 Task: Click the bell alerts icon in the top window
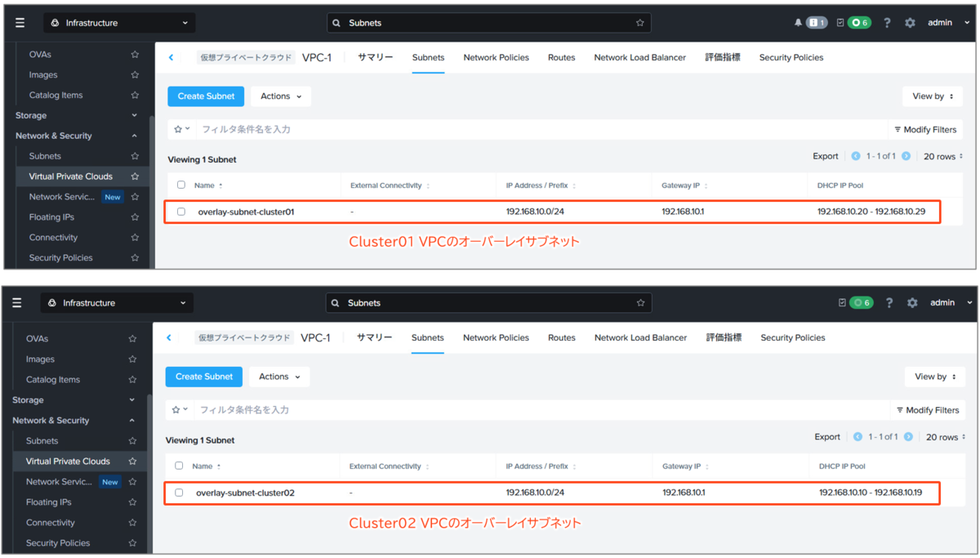tap(798, 23)
